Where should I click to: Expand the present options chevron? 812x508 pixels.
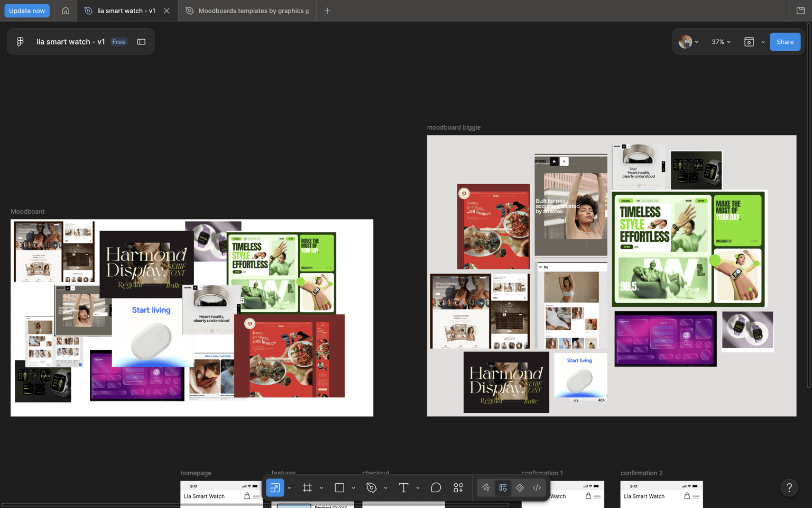coord(763,42)
